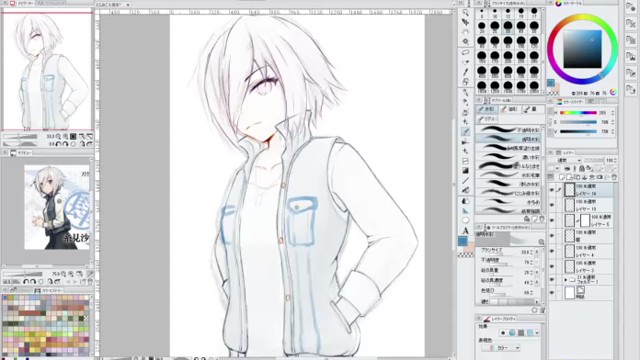
Task: Click the delete layer trash icon
Action: [x=614, y=177]
